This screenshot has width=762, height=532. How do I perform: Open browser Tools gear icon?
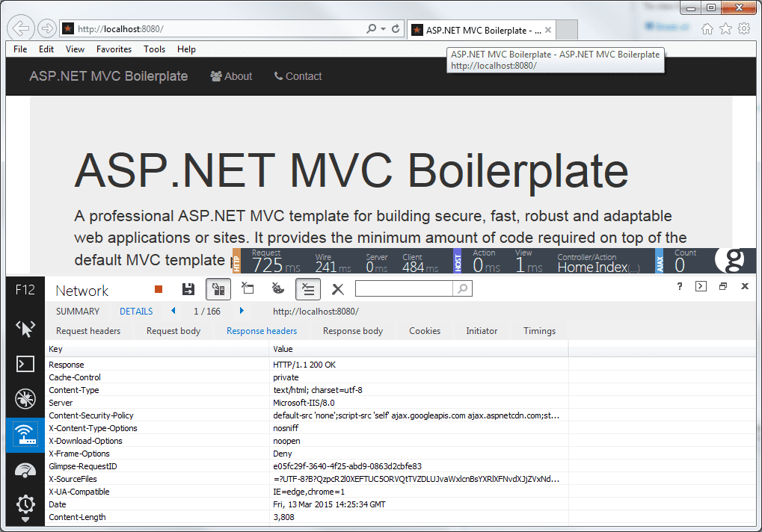[x=744, y=28]
